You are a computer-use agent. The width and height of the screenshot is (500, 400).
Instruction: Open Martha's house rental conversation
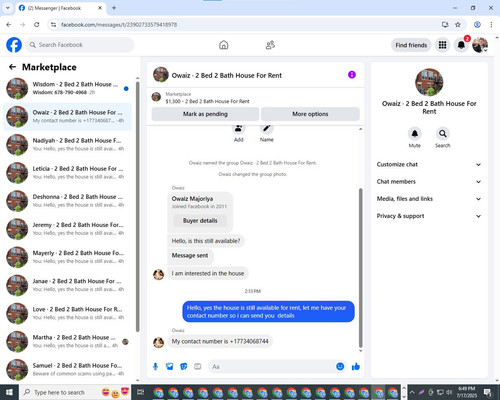point(67,341)
